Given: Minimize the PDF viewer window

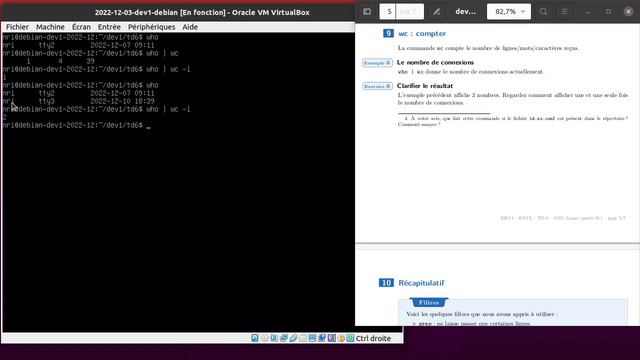Looking at the screenshot, I should click(x=588, y=11).
